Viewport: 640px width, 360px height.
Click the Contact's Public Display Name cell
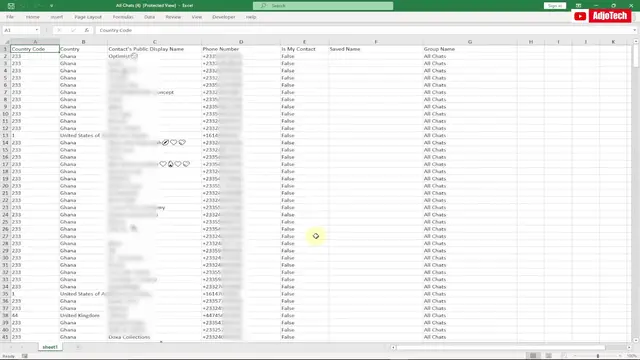[154, 49]
